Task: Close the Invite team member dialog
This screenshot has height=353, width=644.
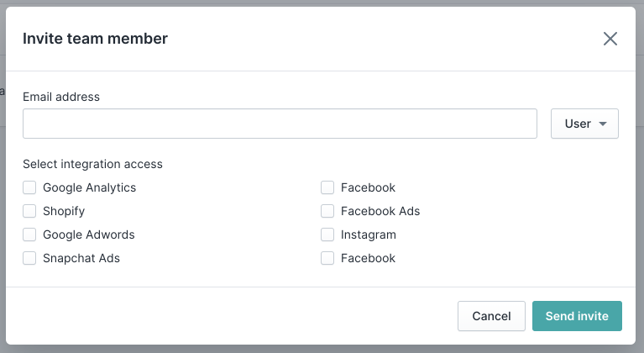Action: pyautogui.click(x=610, y=39)
